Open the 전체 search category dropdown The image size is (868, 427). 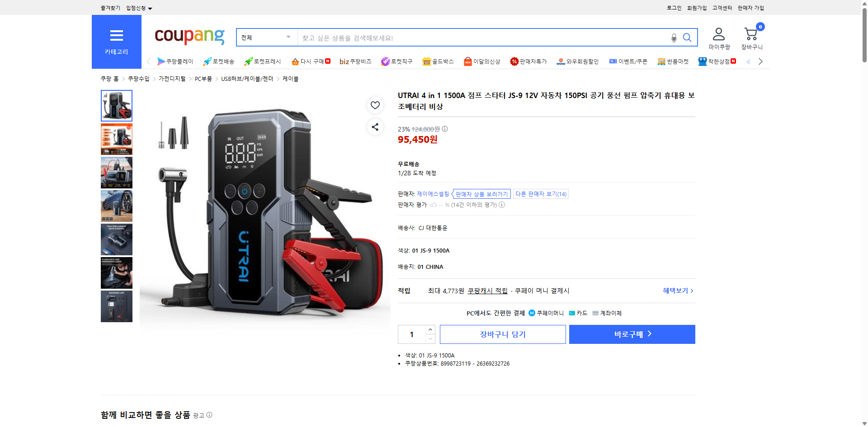click(265, 38)
